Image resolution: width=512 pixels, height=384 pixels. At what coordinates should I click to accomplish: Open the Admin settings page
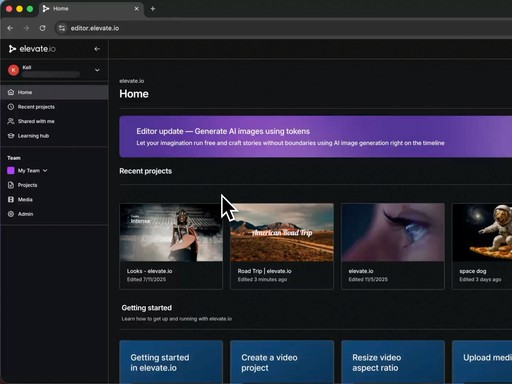(x=54, y=214)
